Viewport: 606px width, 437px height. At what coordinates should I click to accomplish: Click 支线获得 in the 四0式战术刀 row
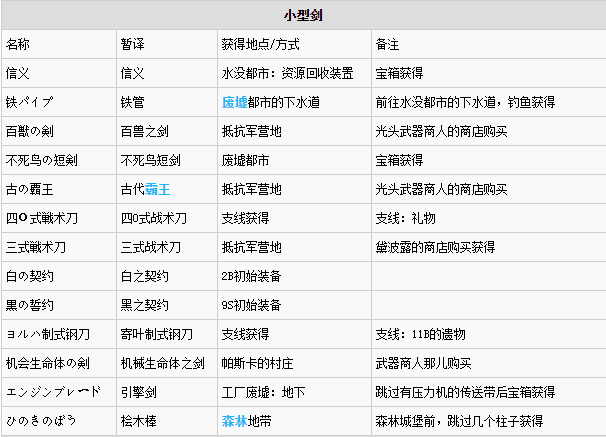245,218
